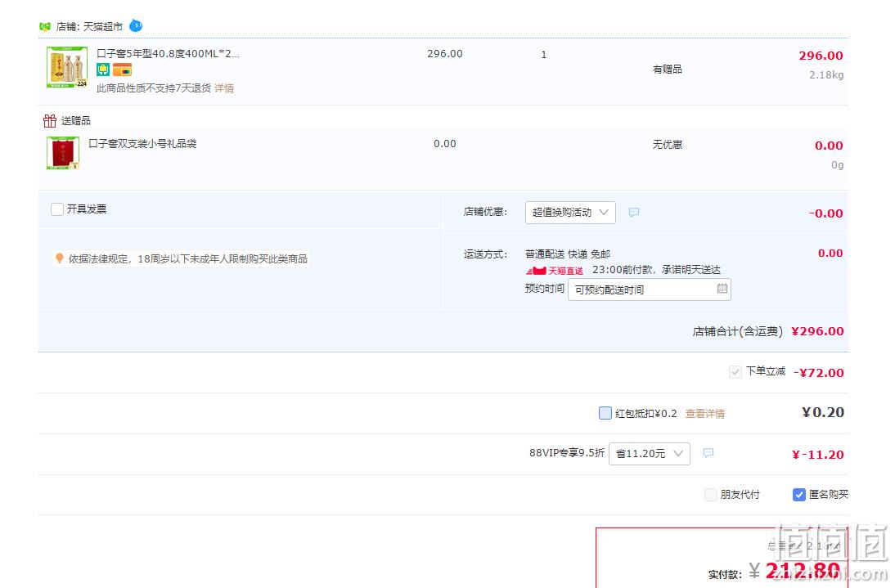This screenshot has height=588, width=895.
Task: Open product title 口子窖5年型40.8度400ML
Action: click(x=168, y=54)
